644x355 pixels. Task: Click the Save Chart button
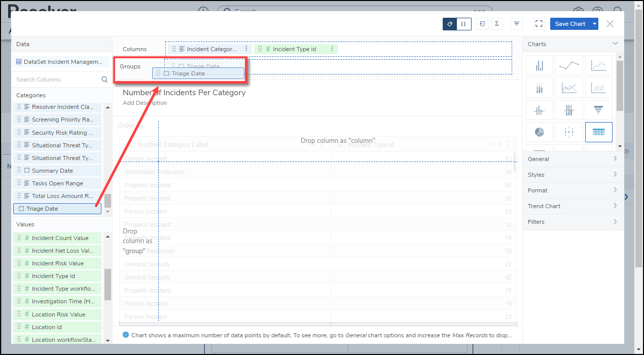click(x=570, y=24)
